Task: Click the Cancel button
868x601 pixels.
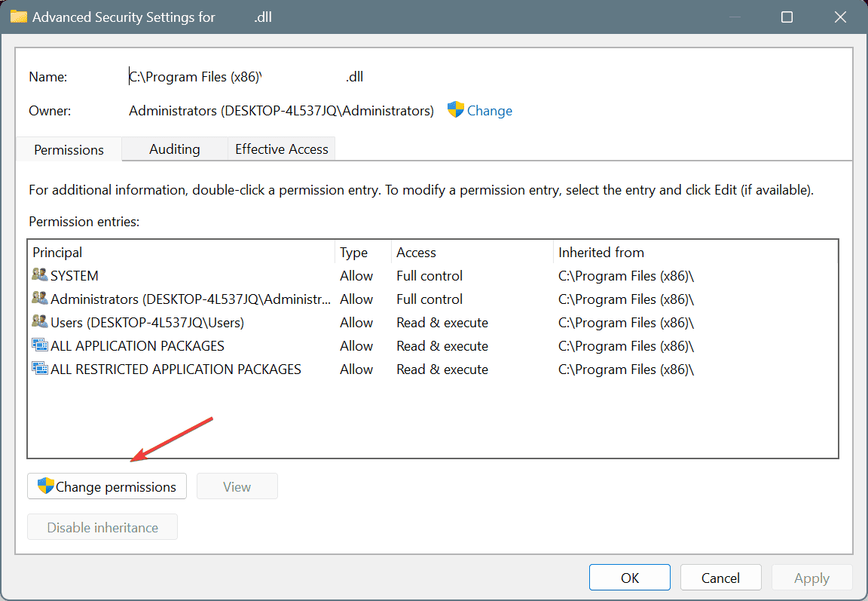Action: 720,578
